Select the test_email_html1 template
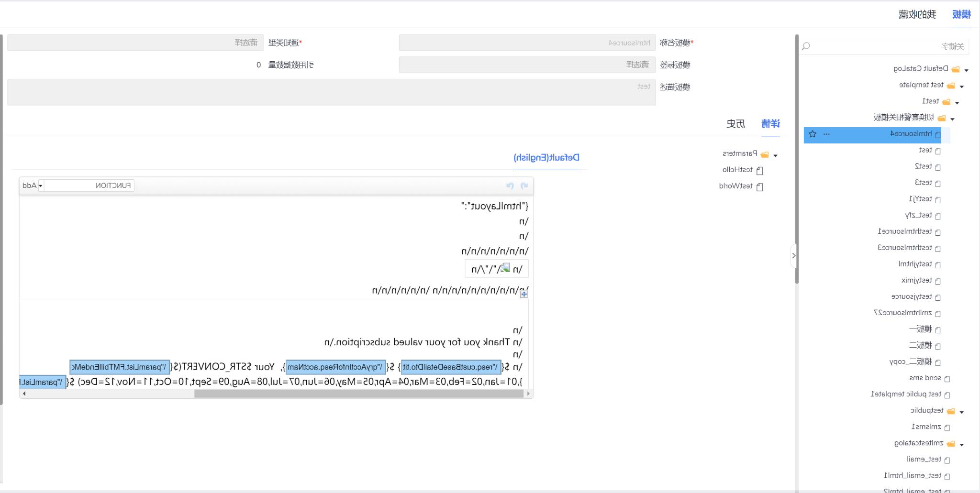This screenshot has width=980, height=493. (913, 476)
